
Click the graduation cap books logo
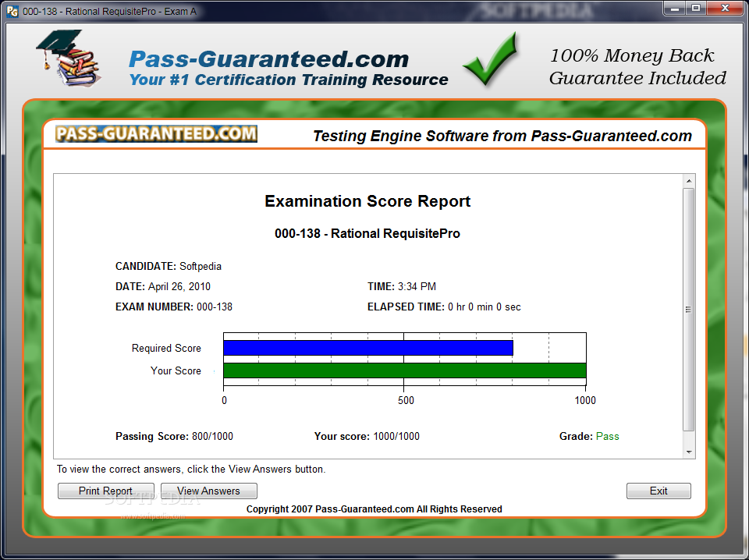click(x=69, y=58)
